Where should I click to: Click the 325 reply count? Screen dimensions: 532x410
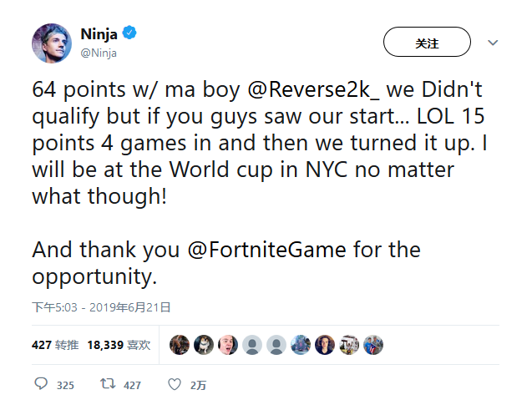tap(64, 386)
